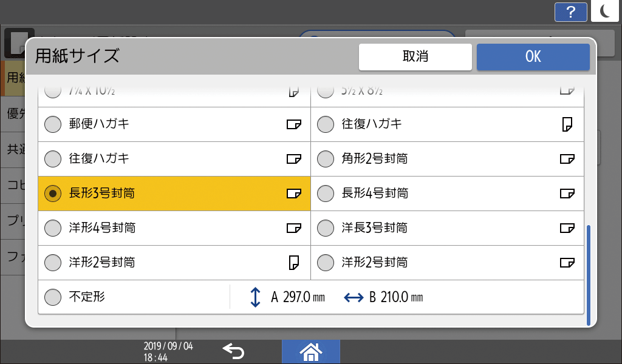Select 洋形4号封筒 paper size option
This screenshot has width=622, height=364.
(x=53, y=228)
